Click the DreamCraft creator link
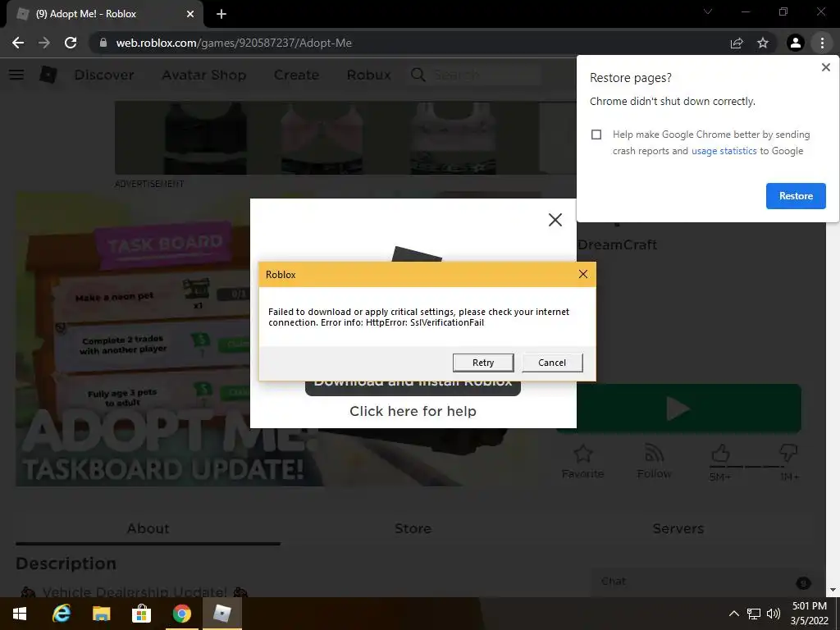The width and height of the screenshot is (840, 630). pyautogui.click(x=617, y=244)
